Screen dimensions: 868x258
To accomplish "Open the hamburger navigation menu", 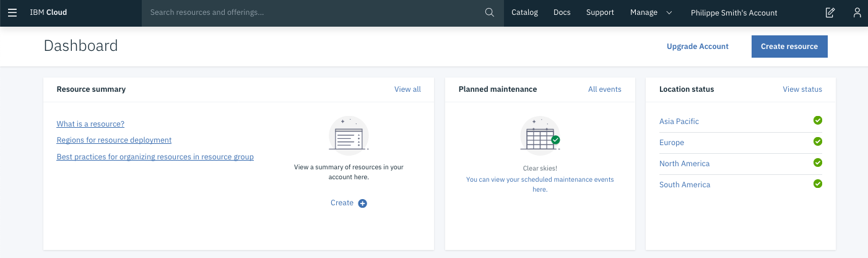I will (x=12, y=12).
